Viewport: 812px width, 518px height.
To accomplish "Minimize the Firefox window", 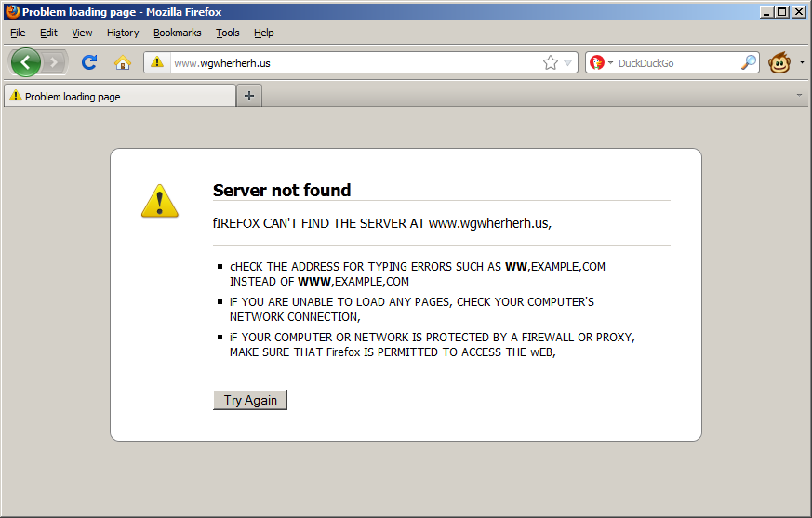I will tap(766, 11).
